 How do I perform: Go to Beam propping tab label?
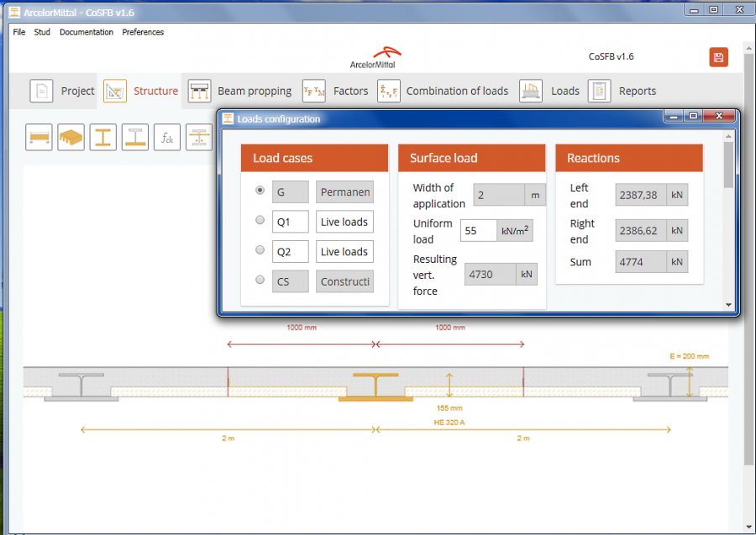tap(255, 91)
